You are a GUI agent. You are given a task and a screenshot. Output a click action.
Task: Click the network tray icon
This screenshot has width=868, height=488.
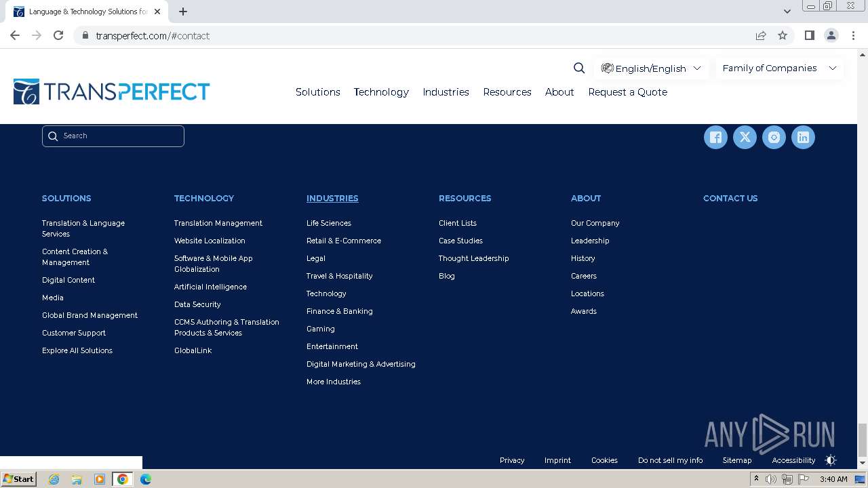click(787, 479)
